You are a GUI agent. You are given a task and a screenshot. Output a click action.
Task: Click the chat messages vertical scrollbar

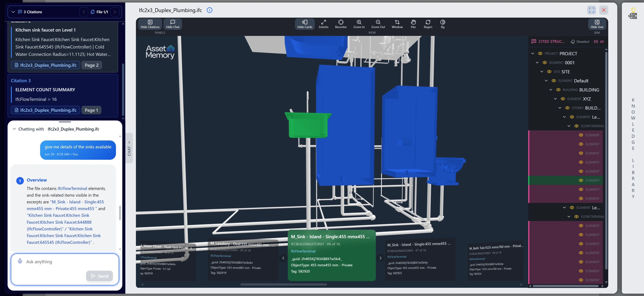pyautogui.click(x=120, y=213)
